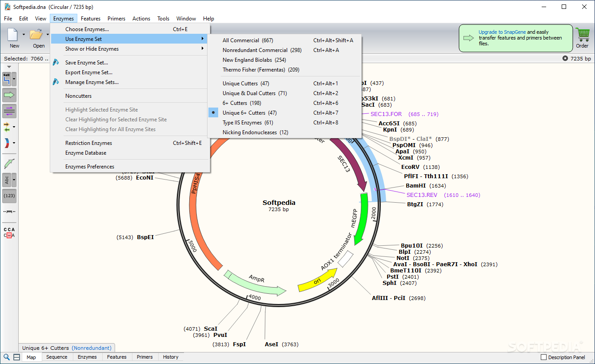Click the BamHI enzyme site label

[x=415, y=186]
